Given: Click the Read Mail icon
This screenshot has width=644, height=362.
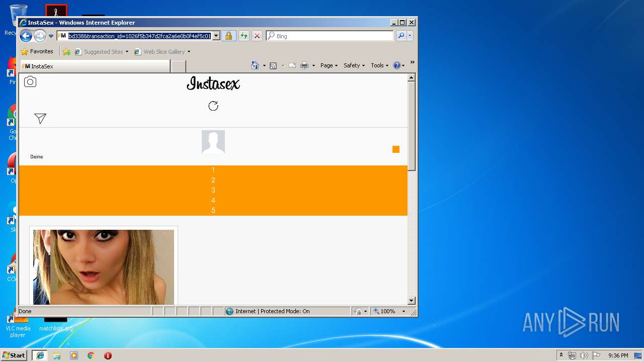Looking at the screenshot, I should (292, 65).
